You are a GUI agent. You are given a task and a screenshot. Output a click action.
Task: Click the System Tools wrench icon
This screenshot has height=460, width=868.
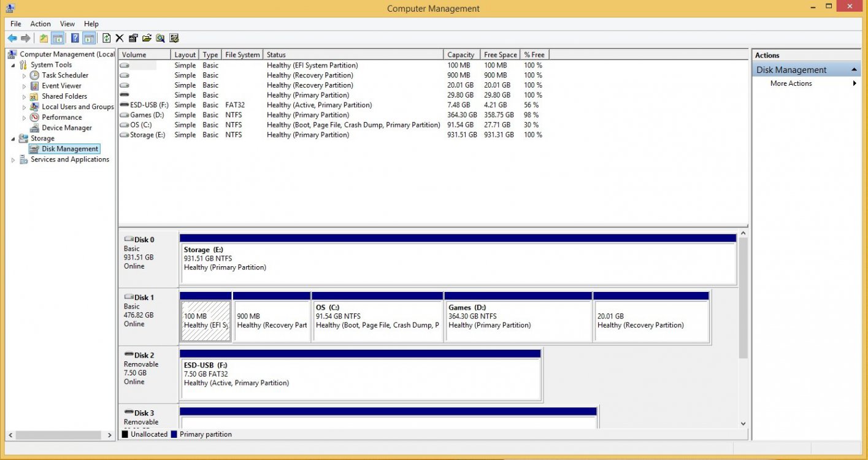coord(23,65)
